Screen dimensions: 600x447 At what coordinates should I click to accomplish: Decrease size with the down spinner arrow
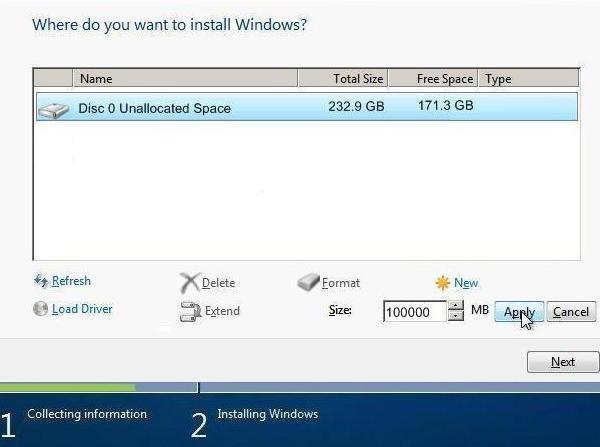(x=455, y=316)
